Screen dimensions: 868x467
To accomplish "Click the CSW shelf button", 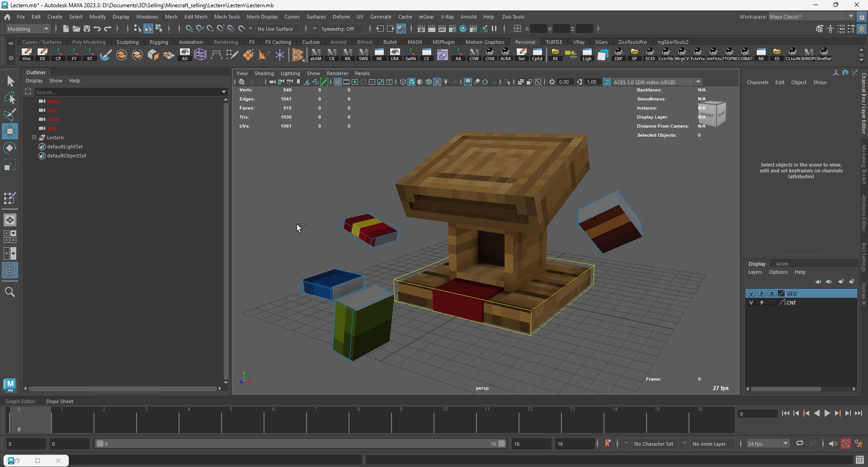I will (474, 54).
